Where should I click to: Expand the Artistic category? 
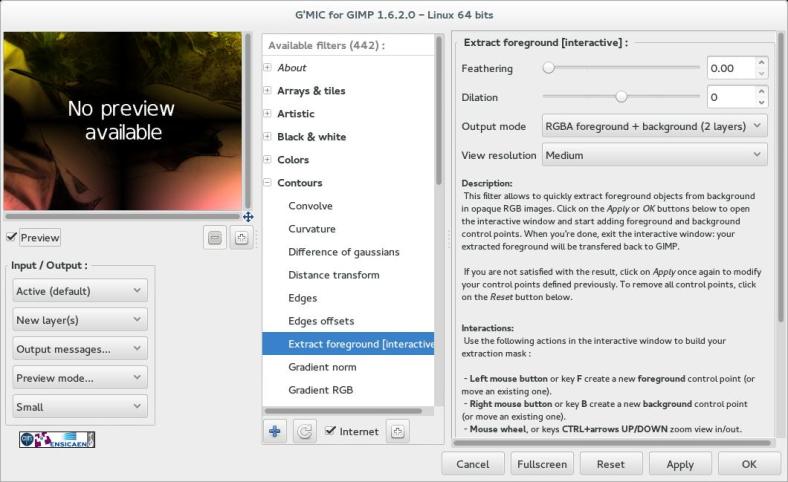[267, 114]
